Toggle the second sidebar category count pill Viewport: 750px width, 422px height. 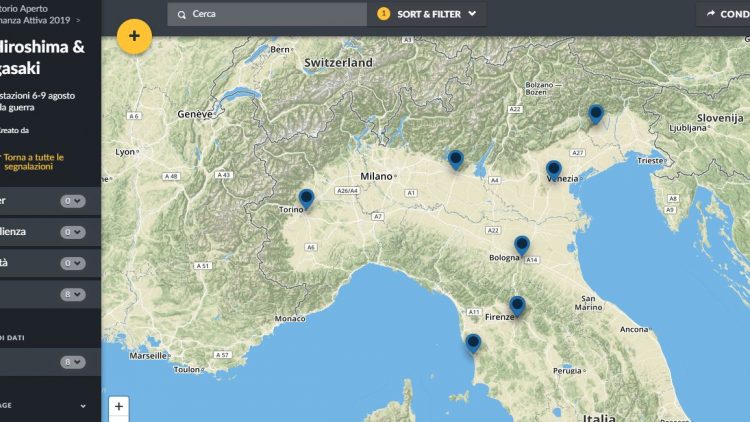click(x=73, y=232)
